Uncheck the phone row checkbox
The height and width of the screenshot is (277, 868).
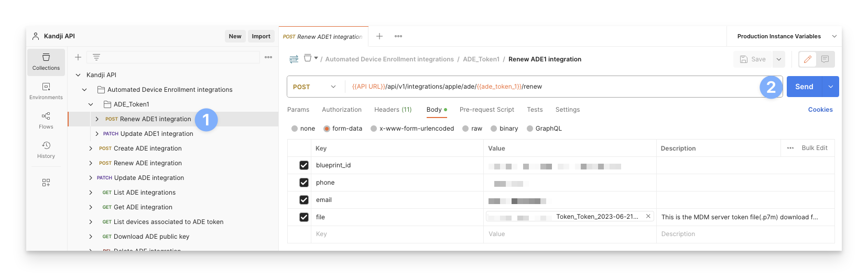(x=303, y=183)
